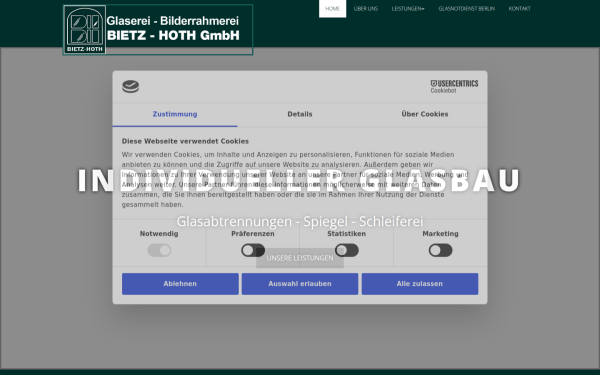
Task: Switch to the Details tab
Action: tap(300, 114)
